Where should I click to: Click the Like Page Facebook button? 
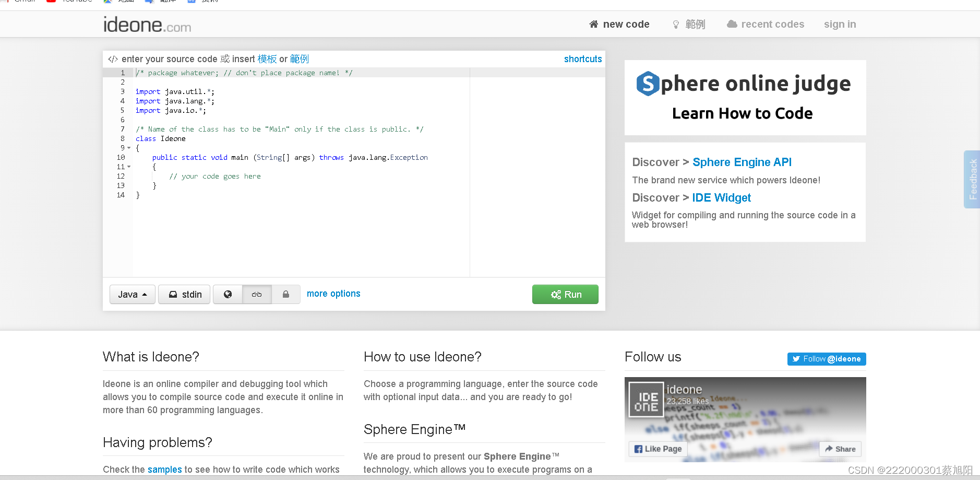pos(658,449)
